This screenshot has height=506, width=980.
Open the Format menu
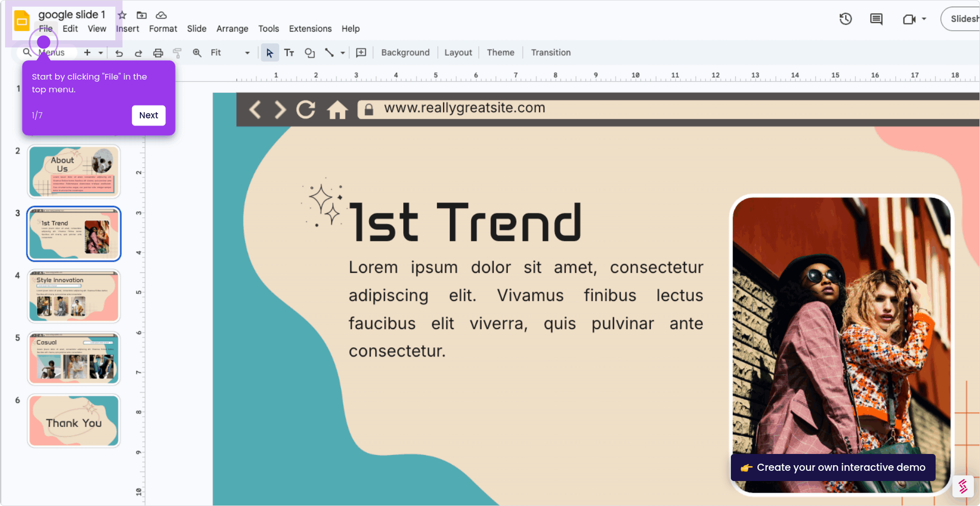click(163, 29)
